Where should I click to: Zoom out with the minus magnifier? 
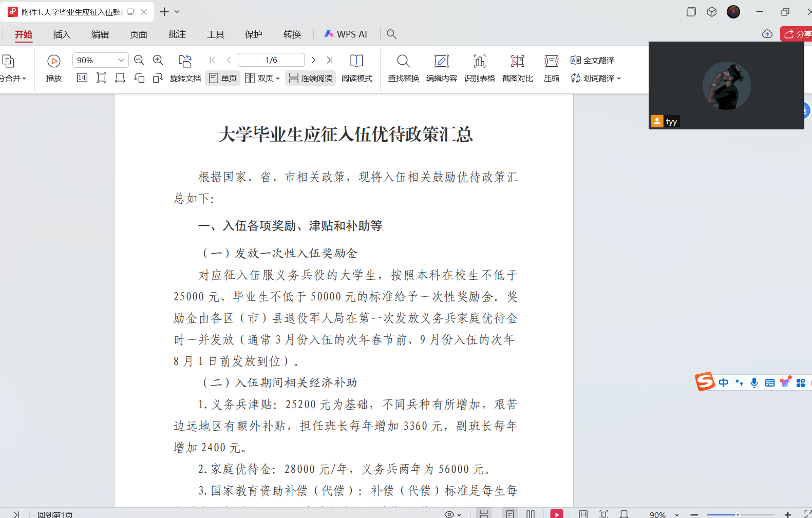pyautogui.click(x=139, y=60)
